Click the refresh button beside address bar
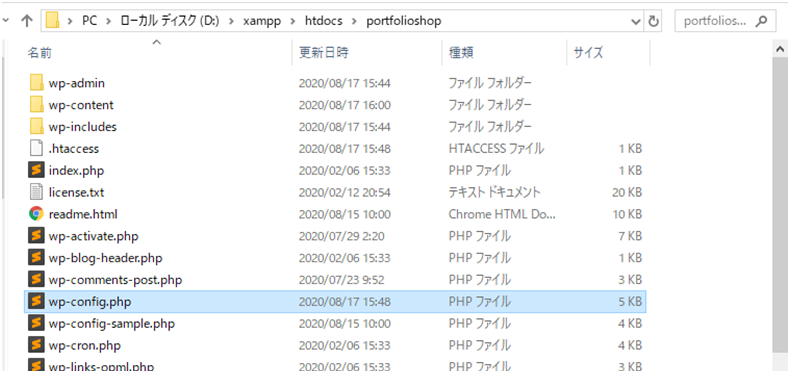Image resolution: width=788 pixels, height=371 pixels. pyautogui.click(x=653, y=21)
